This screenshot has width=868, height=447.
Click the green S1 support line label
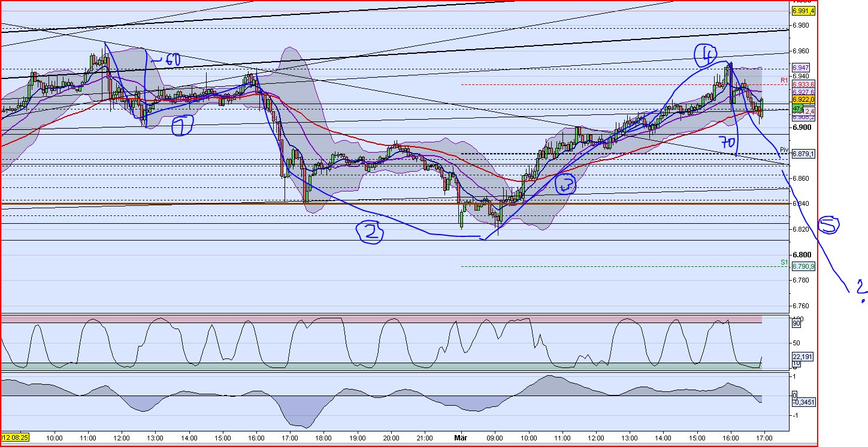(x=784, y=262)
